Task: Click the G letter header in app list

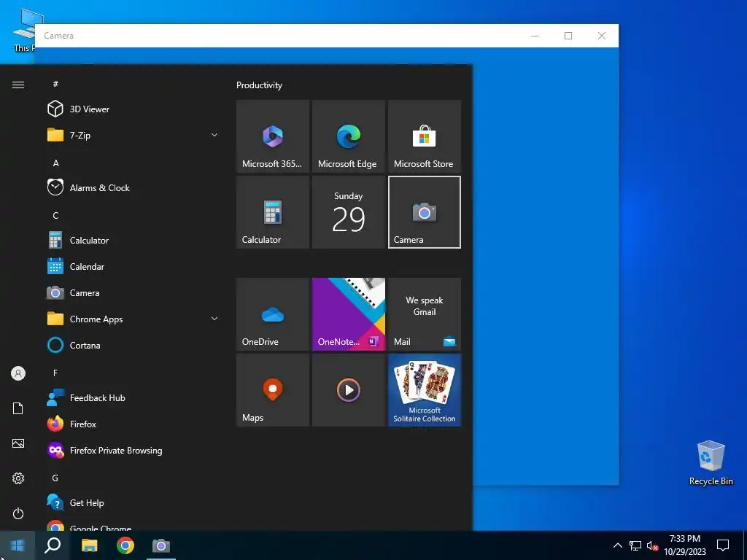Action: [55, 478]
